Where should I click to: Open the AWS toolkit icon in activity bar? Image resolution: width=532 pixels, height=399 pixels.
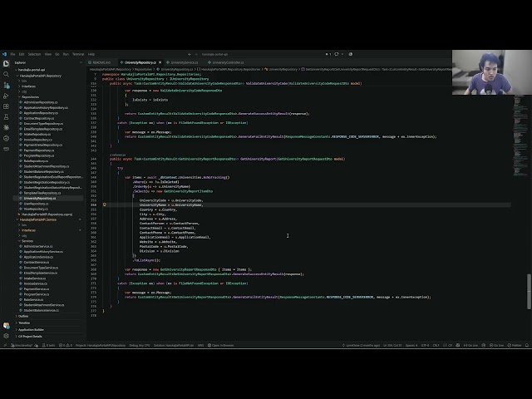(x=6, y=149)
